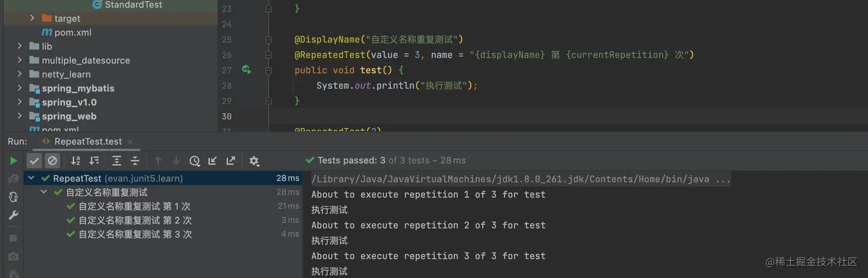The width and height of the screenshot is (868, 278).
Task: Toggle the Show Passed tests filter
Action: 34,161
